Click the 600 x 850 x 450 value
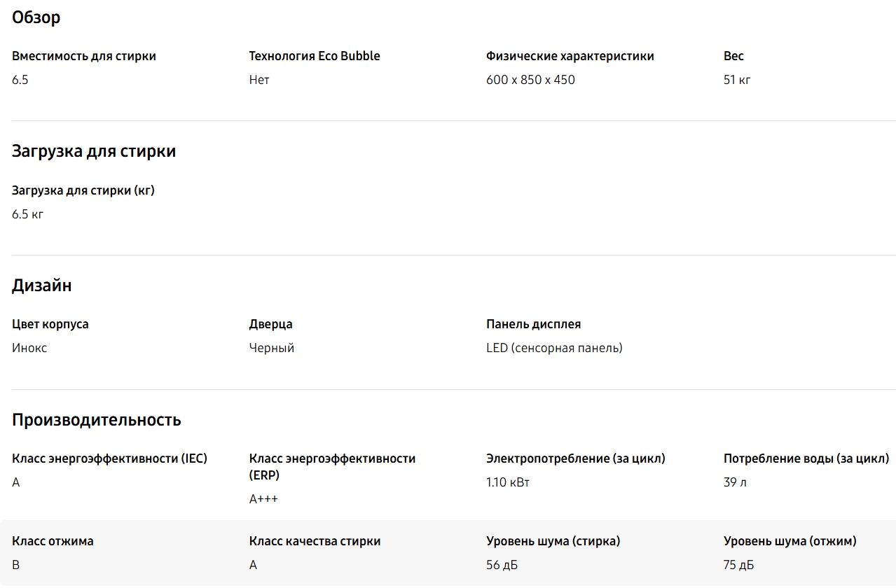This screenshot has height=588, width=896. pos(530,80)
